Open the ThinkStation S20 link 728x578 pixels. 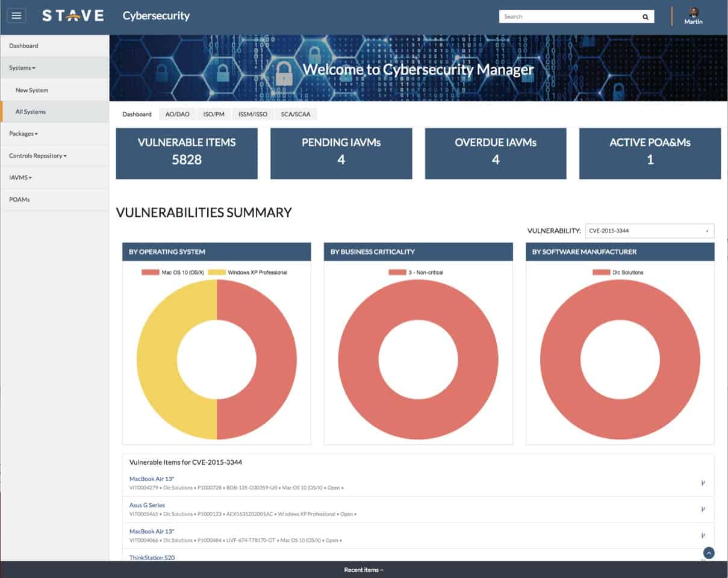tap(152, 558)
